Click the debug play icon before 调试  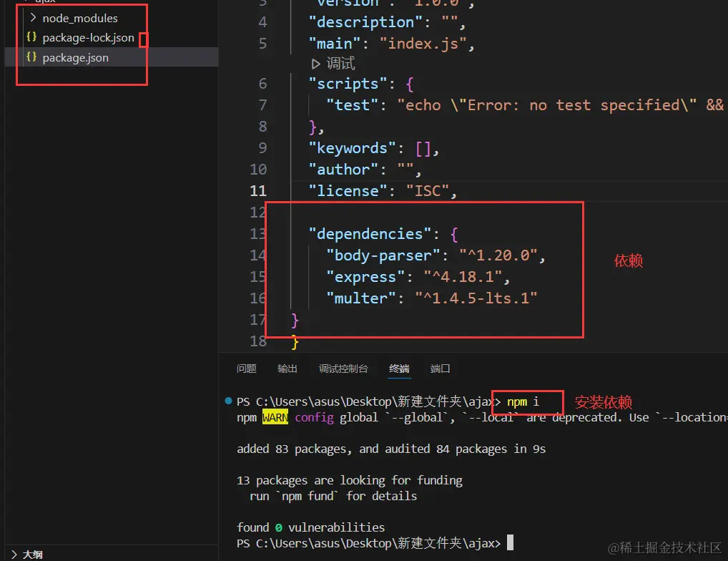[316, 63]
